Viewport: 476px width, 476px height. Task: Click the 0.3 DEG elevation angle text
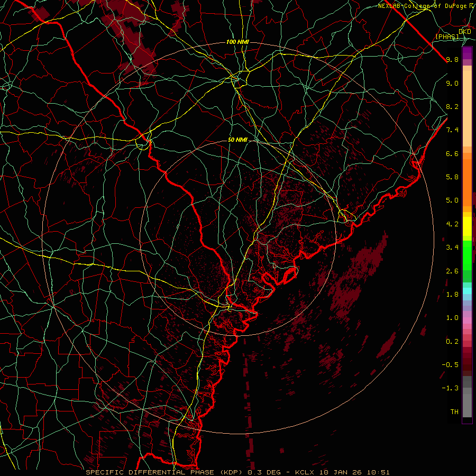[x=264, y=472]
